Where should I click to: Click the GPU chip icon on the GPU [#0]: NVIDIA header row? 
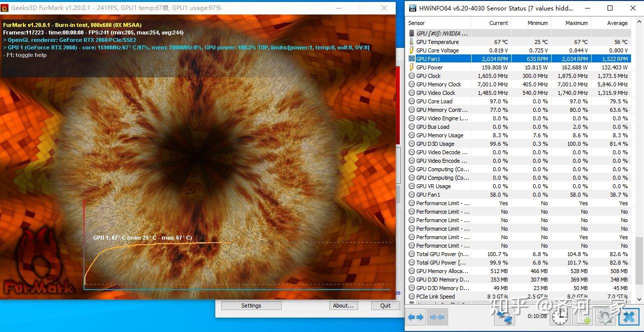pyautogui.click(x=412, y=33)
